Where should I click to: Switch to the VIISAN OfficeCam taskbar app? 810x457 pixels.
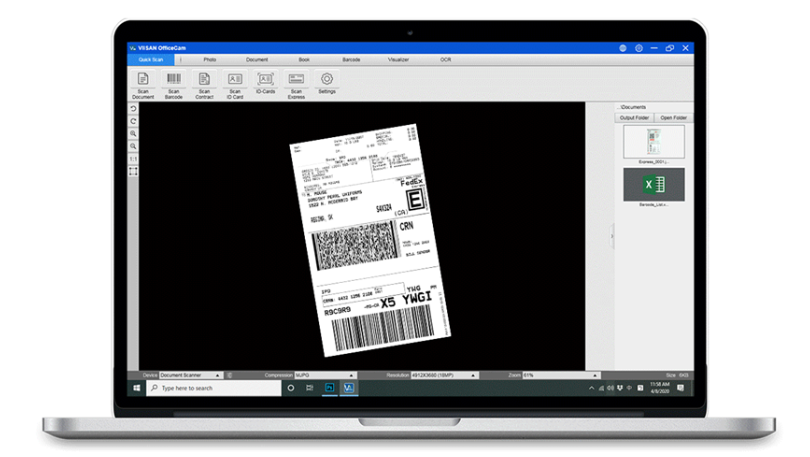(349, 388)
